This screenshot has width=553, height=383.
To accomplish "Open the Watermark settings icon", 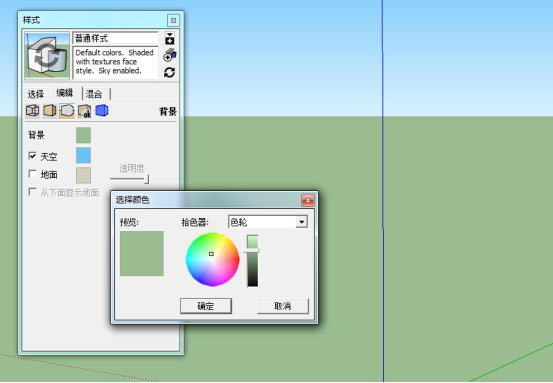I will click(85, 111).
